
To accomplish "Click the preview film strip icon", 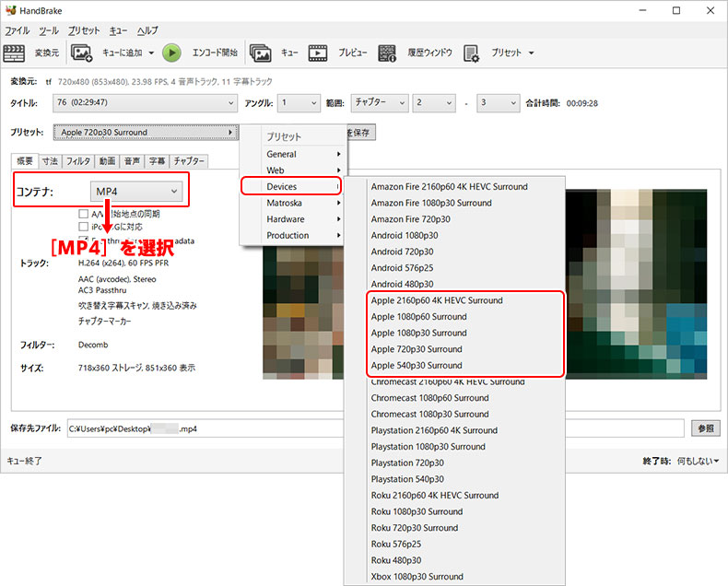I will click(318, 53).
